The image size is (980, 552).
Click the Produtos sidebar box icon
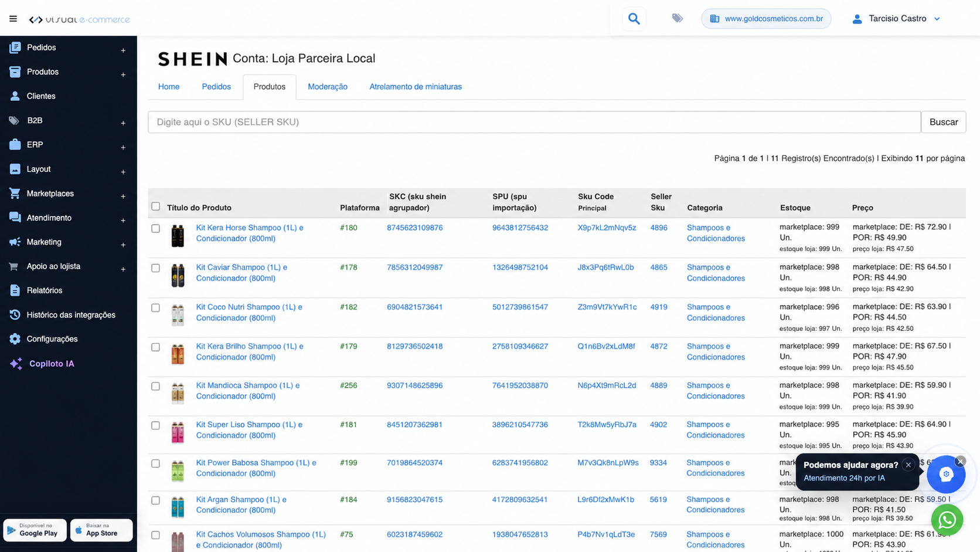click(15, 72)
